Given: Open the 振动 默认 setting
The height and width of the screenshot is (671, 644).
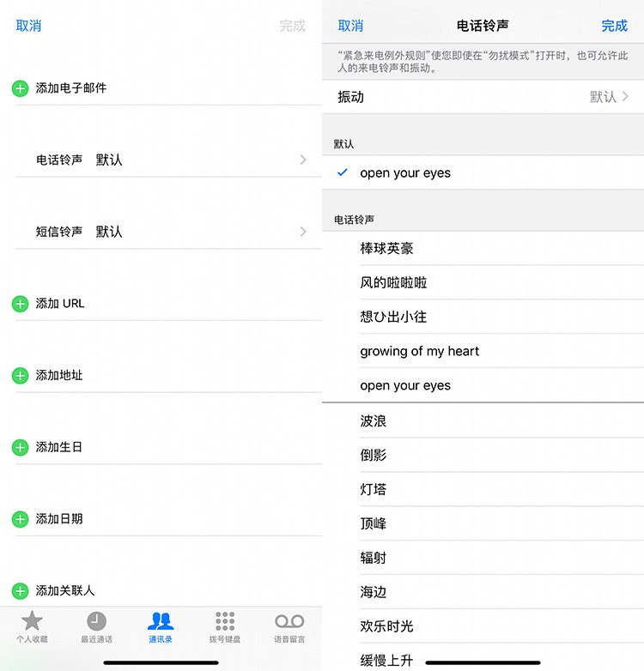Looking at the screenshot, I should pos(483,97).
